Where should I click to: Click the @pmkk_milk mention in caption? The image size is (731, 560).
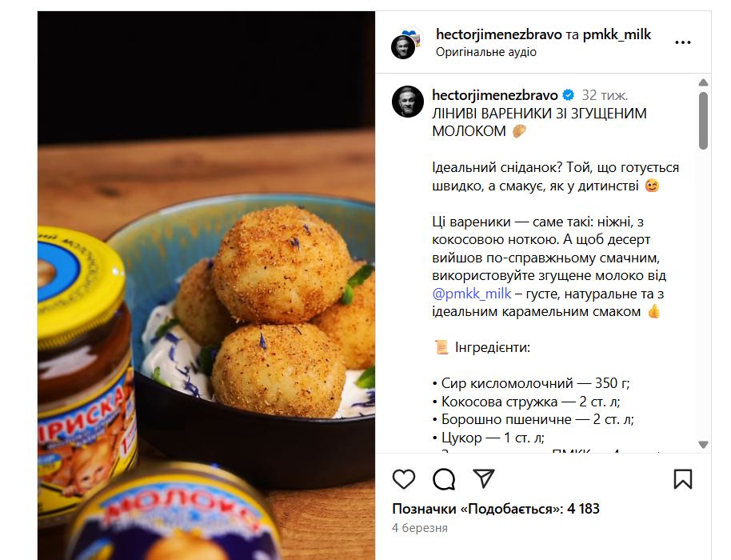[x=472, y=294]
